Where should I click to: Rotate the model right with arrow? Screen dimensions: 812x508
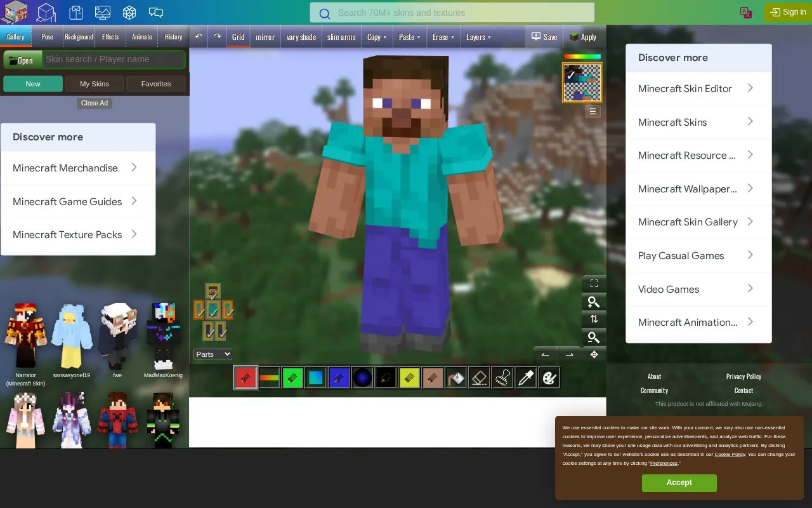(569, 354)
